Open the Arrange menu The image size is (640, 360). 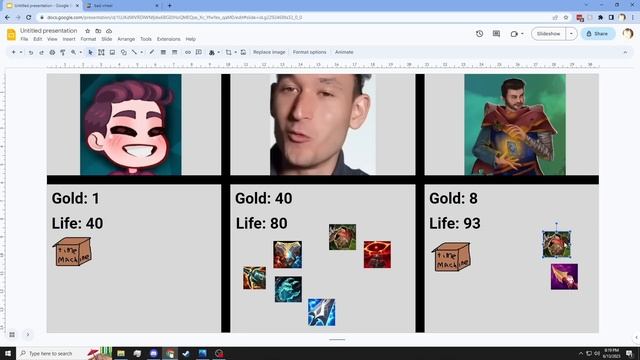pyautogui.click(x=126, y=39)
